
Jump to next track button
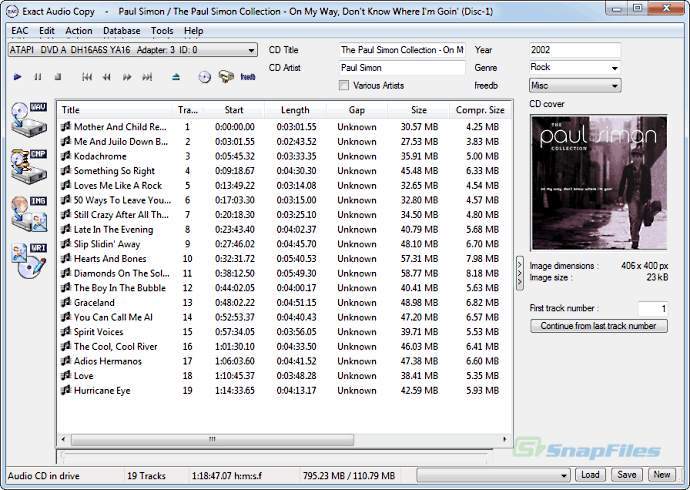(147, 77)
